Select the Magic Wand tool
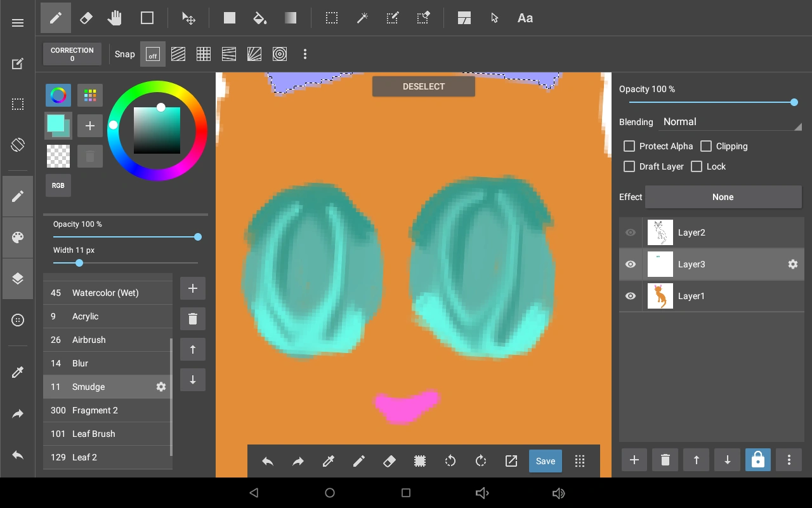 [362, 18]
